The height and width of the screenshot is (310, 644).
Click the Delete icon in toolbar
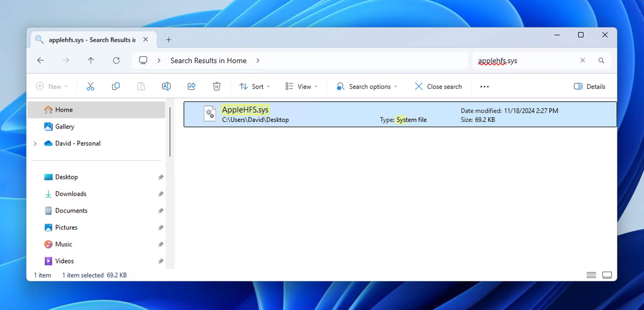click(x=217, y=86)
